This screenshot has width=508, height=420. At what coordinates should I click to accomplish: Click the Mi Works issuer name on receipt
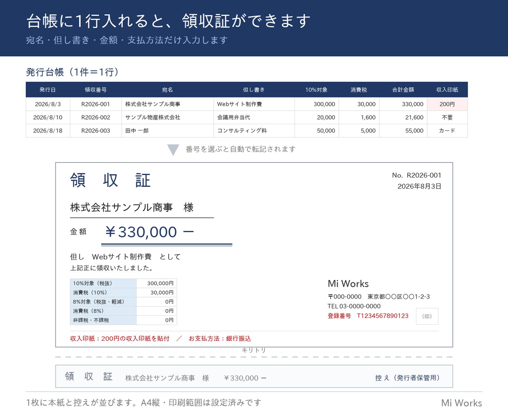348,284
